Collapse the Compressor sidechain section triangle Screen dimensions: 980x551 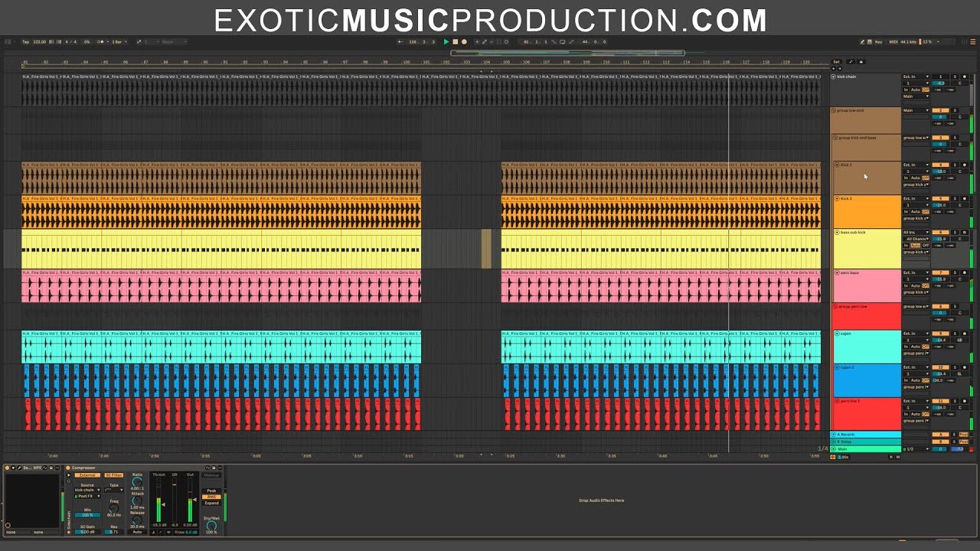pos(69,475)
